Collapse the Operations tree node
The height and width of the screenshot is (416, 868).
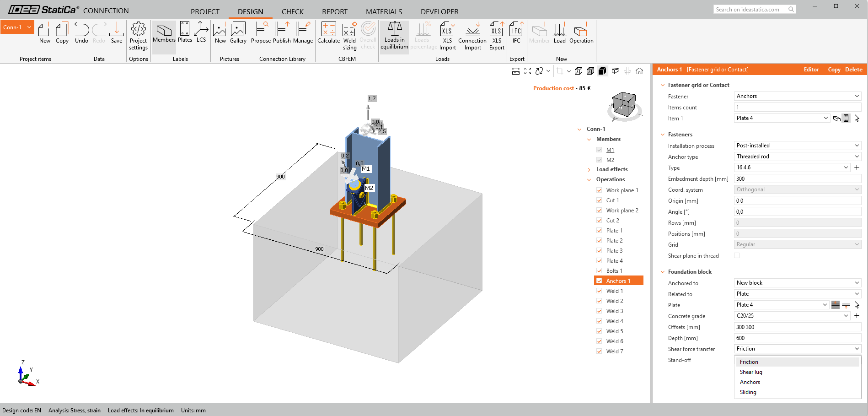(589, 180)
